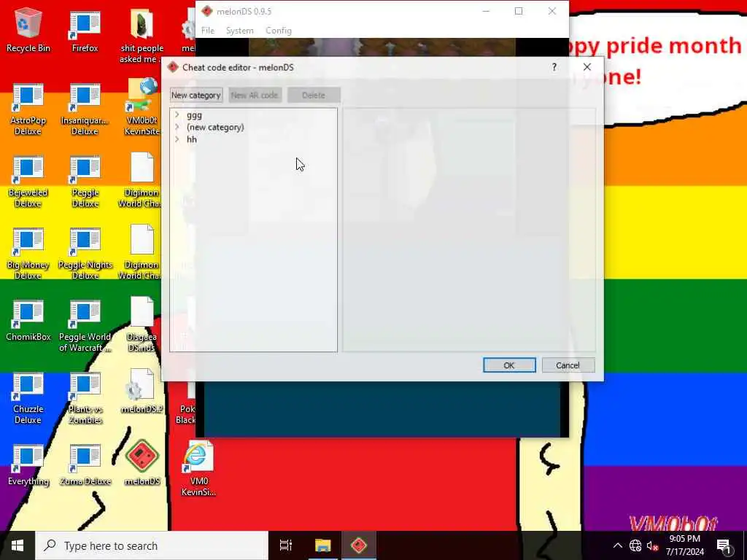Select the Peggle Nights Deluxe icon
This screenshot has height=560, width=747.
coord(85,254)
